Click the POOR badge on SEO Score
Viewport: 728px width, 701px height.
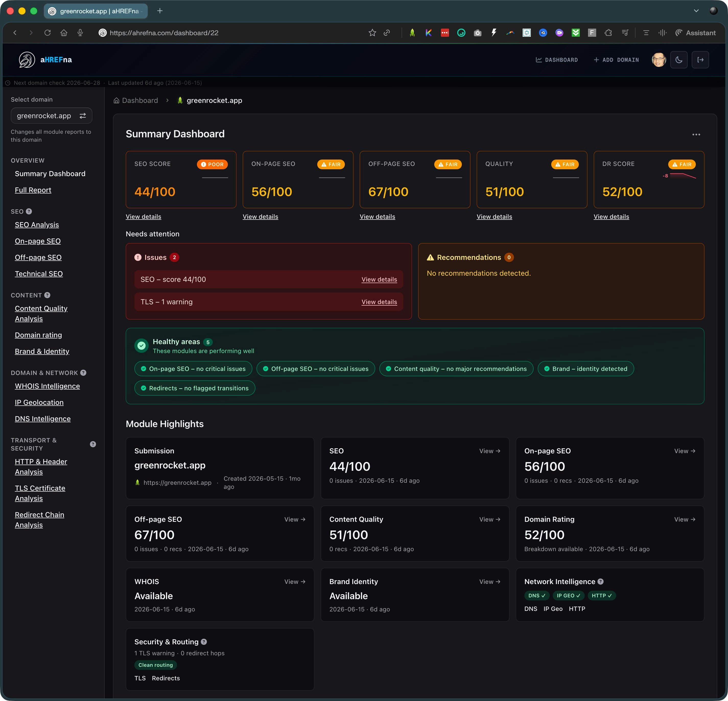[212, 164]
